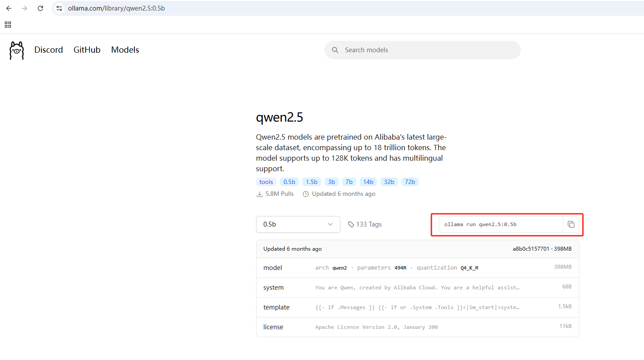Select the 0.5b size tag
The image size is (644, 360).
(289, 182)
